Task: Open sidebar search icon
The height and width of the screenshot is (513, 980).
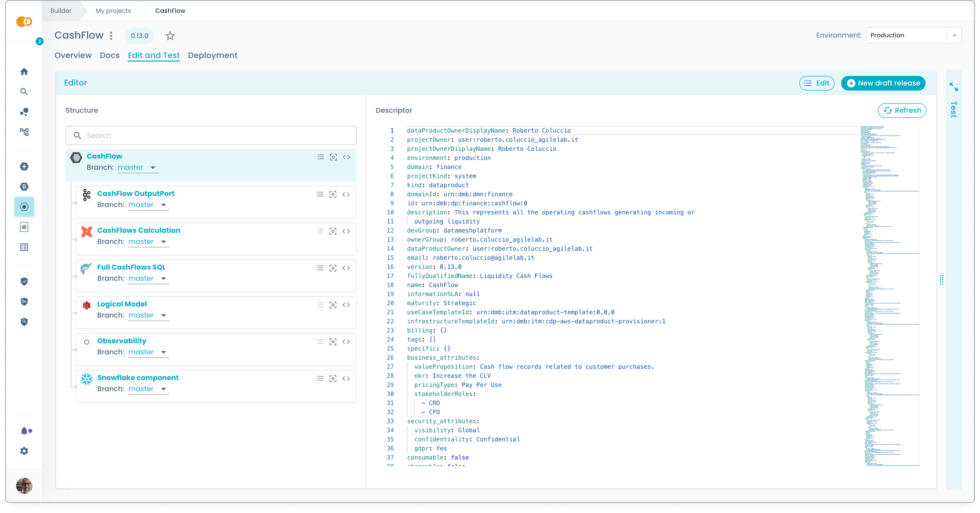Action: pyautogui.click(x=24, y=92)
